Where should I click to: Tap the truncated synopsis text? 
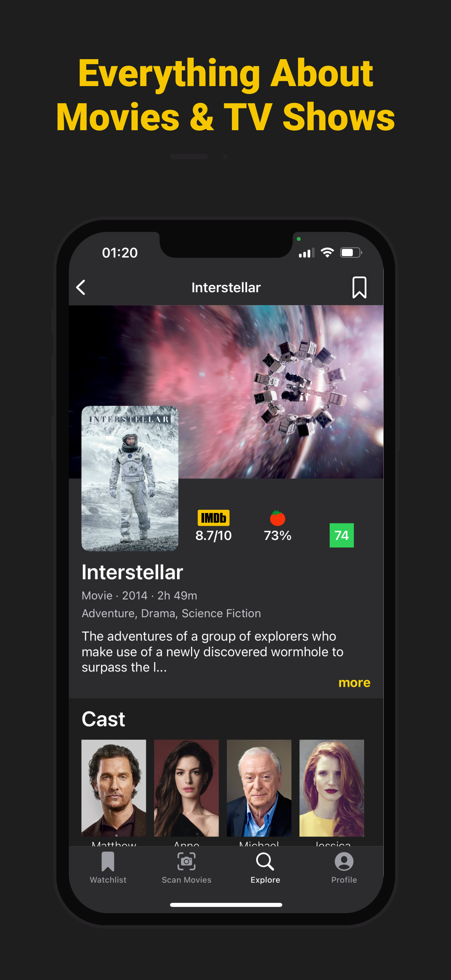click(x=212, y=651)
